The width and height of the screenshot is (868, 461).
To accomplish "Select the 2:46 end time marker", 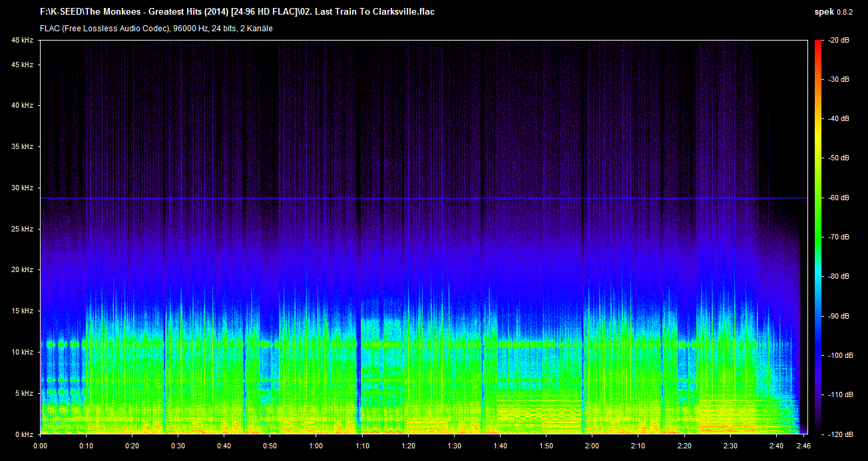I will pos(803,446).
